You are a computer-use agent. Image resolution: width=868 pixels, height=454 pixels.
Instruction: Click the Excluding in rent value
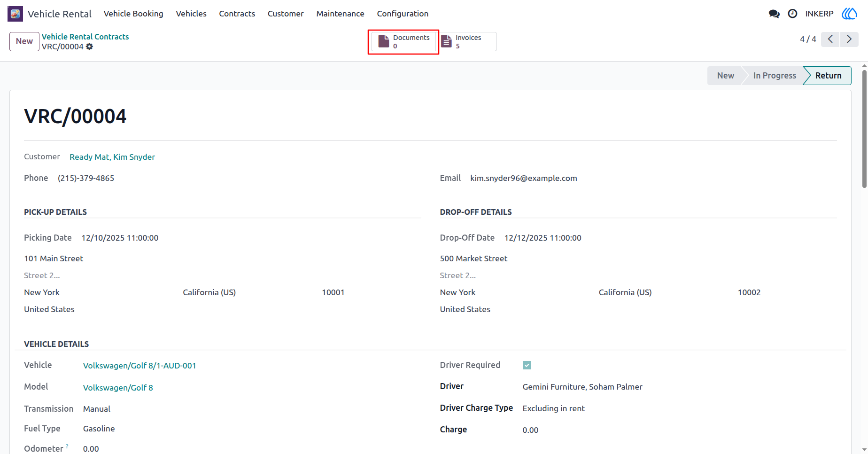[x=553, y=408]
